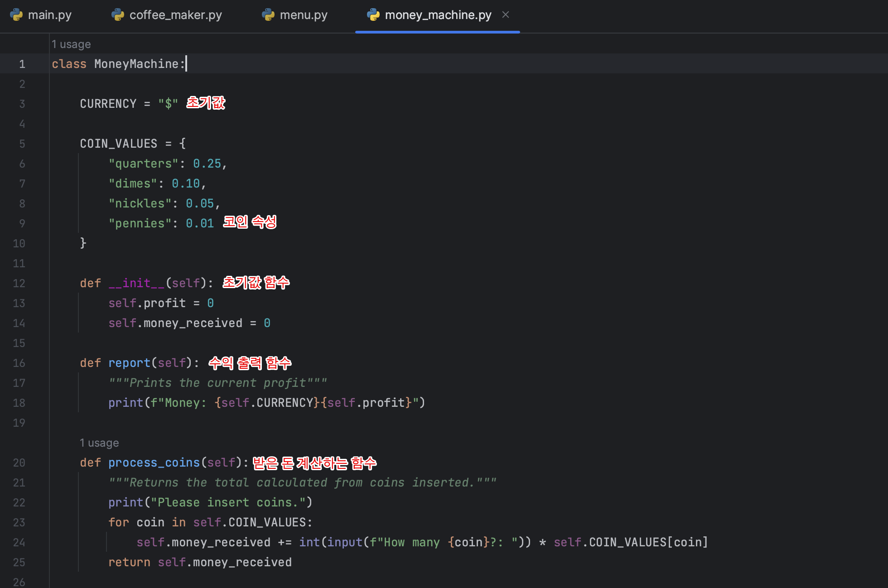Click the return keyword on line 25
This screenshot has width=888, height=588.
pos(129,563)
